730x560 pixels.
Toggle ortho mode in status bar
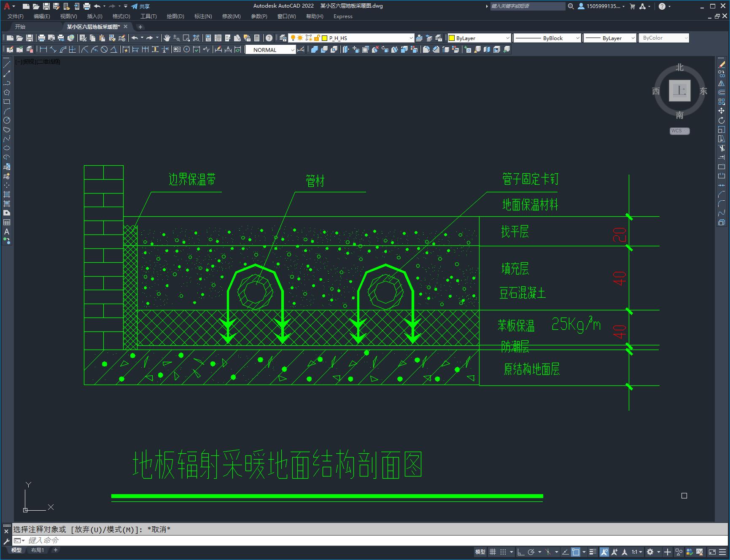point(521,552)
